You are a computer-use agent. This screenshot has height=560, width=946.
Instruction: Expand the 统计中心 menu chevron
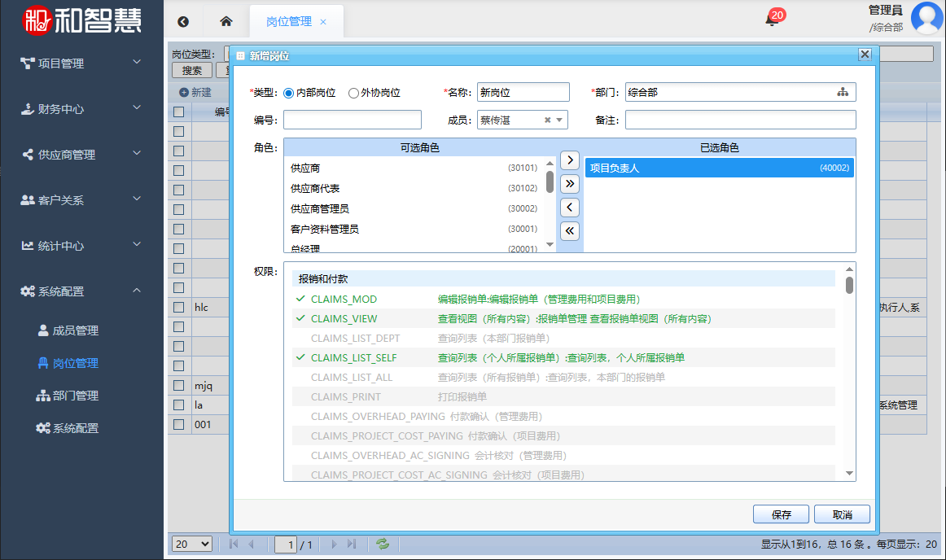tap(137, 244)
